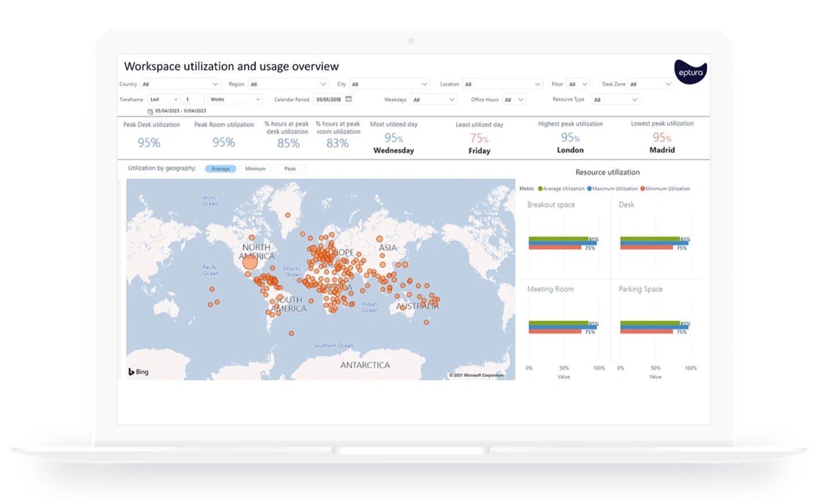Click the Meeting Room red minimum bar
823x504 pixels.
tap(555, 332)
